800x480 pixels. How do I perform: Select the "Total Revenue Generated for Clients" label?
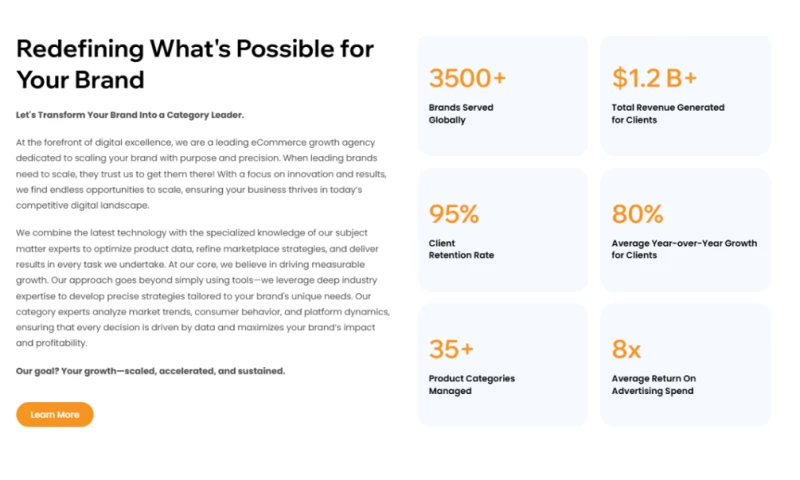point(668,114)
